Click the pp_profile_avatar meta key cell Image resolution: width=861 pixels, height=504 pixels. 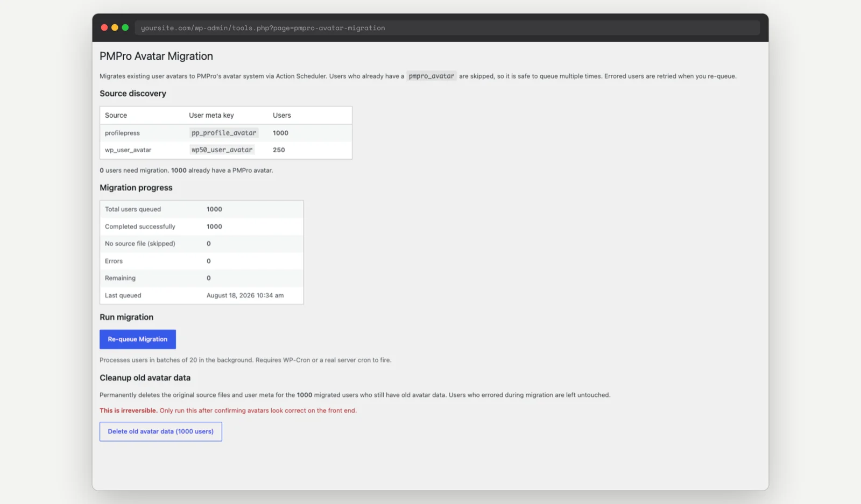224,133
